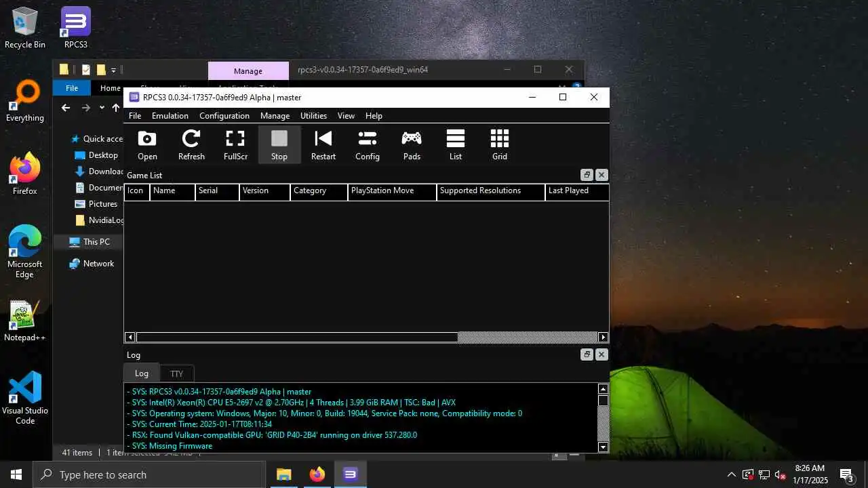Switch game view to List icon
868x488 pixels.
[x=456, y=145]
